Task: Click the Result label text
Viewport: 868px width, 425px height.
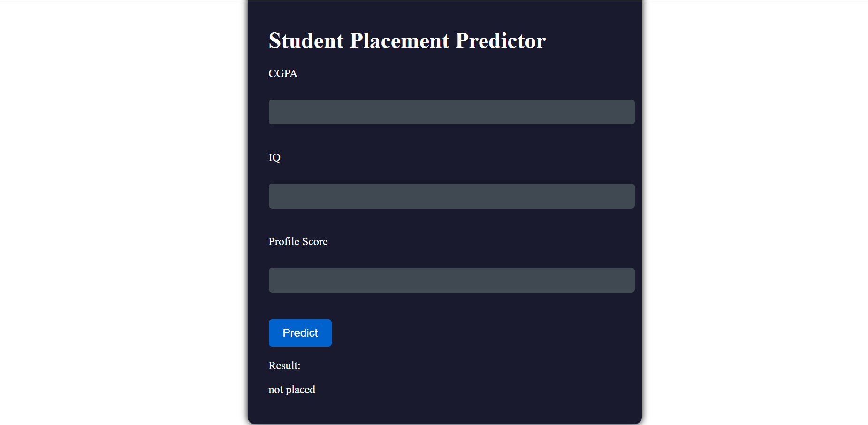Action: 283,365
